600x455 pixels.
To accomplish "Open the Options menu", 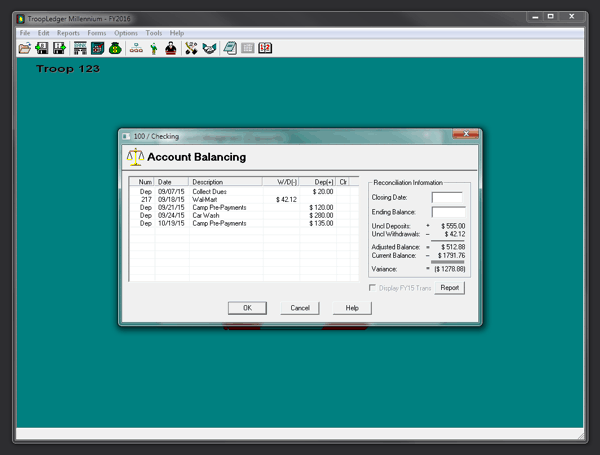I will click(126, 33).
